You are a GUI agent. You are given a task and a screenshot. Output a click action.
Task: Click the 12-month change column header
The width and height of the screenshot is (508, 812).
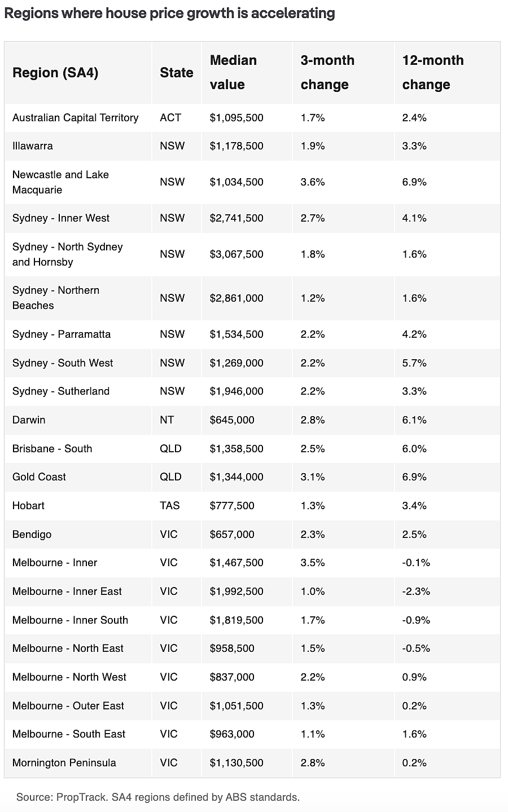pyautogui.click(x=433, y=72)
